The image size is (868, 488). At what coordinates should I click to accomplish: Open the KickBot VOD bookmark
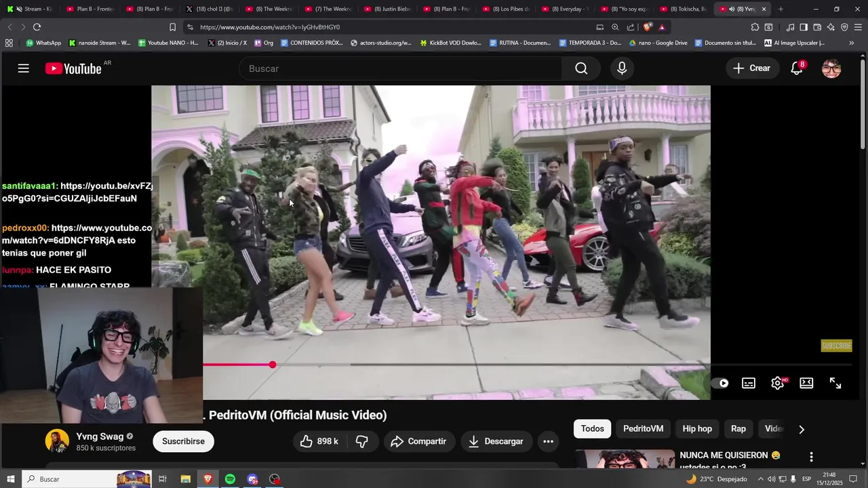coord(450,43)
